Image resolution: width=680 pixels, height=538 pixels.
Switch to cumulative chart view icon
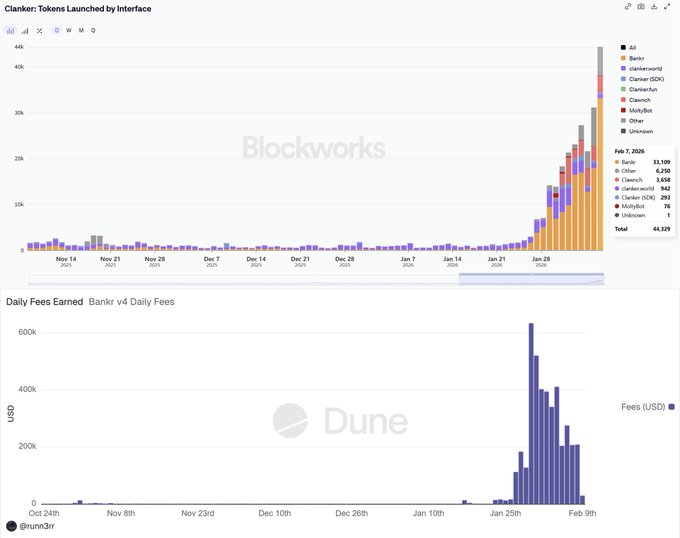point(25,31)
